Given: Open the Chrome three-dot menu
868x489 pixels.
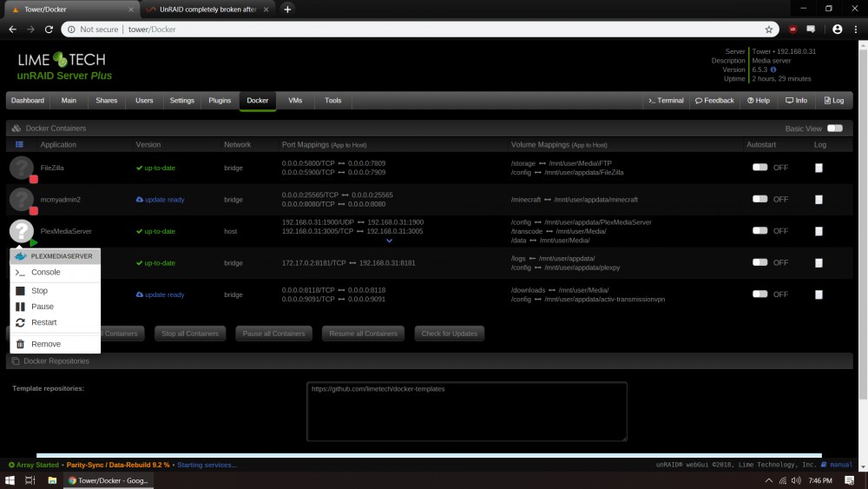Looking at the screenshot, I should click(x=856, y=30).
